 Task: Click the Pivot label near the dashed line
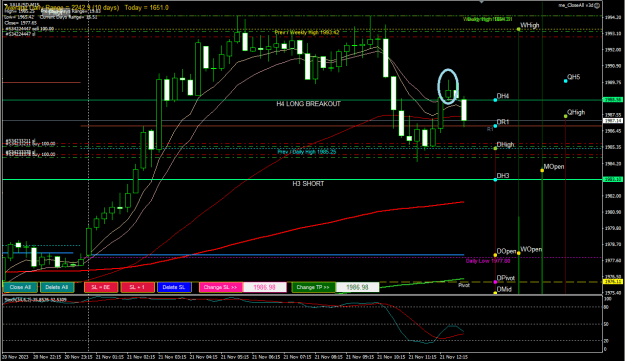point(464,285)
